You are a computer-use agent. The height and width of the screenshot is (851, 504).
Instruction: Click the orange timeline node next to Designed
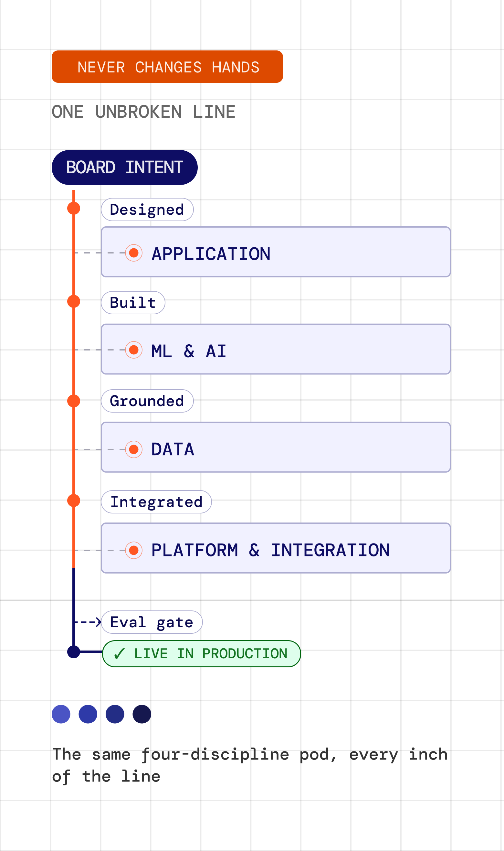[74, 208]
